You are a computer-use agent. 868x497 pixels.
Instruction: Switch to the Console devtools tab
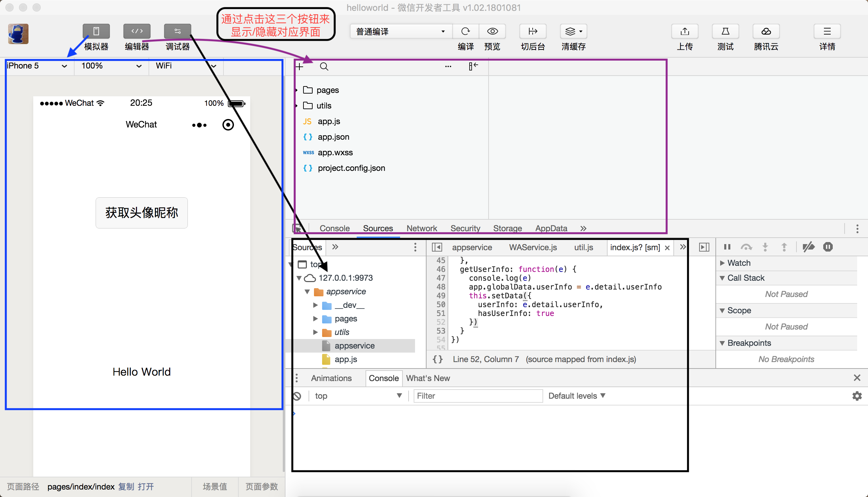pyautogui.click(x=335, y=228)
